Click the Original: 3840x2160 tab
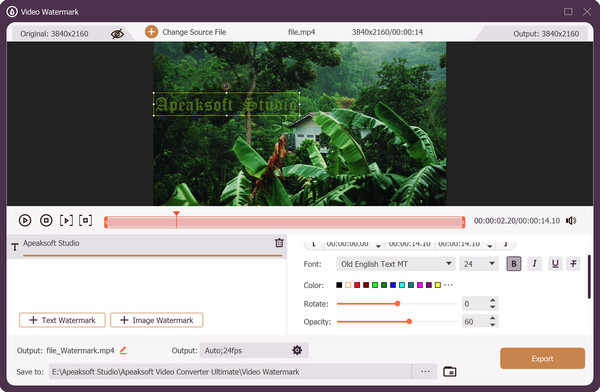 pos(54,34)
